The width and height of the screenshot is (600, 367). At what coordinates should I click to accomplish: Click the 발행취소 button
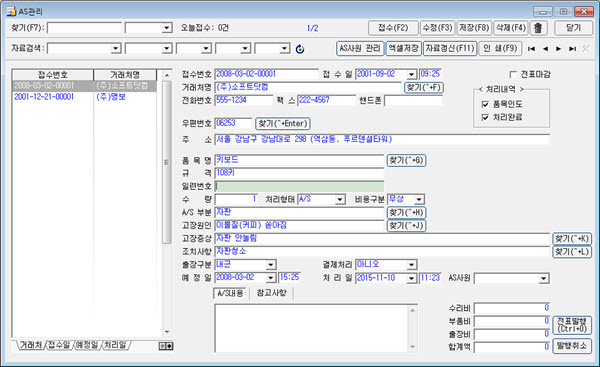point(572,346)
